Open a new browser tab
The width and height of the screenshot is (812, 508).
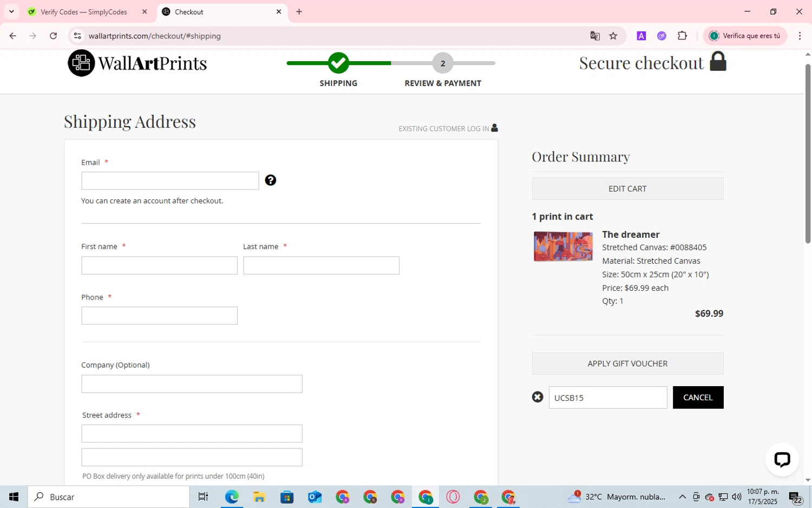pos(299,11)
